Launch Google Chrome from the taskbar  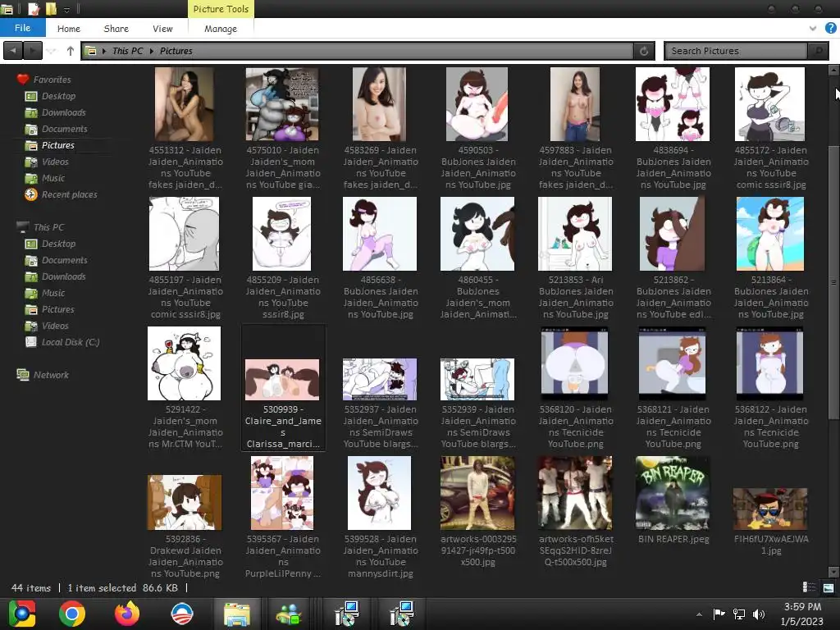[x=72, y=614]
